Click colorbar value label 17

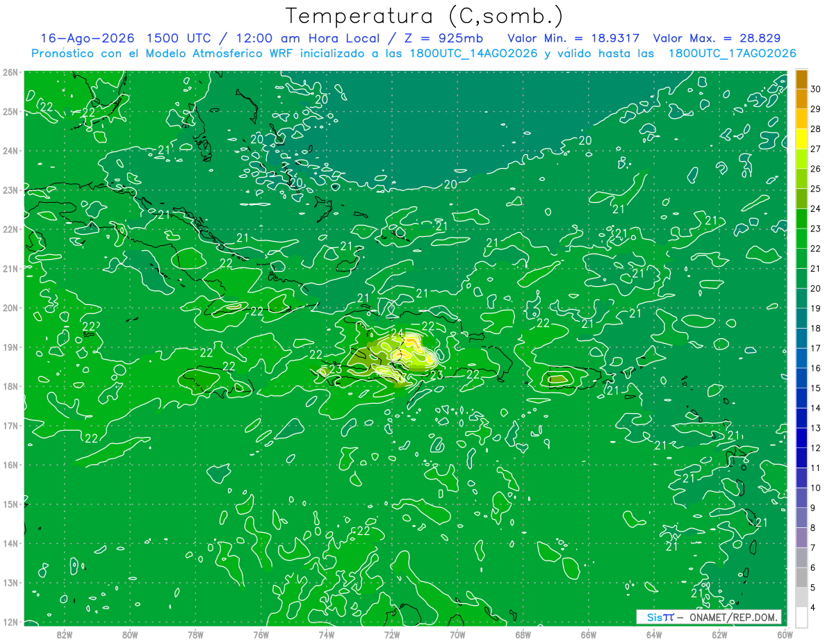[816, 348]
